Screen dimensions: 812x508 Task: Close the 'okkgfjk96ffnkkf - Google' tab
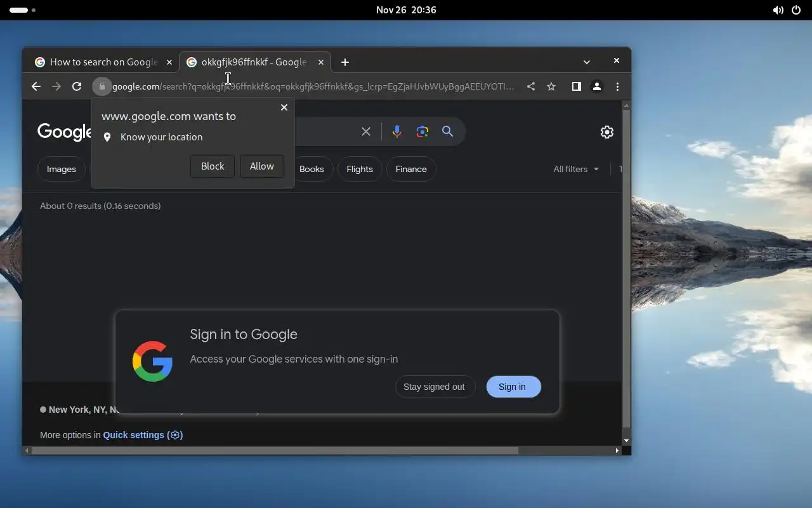pyautogui.click(x=321, y=62)
